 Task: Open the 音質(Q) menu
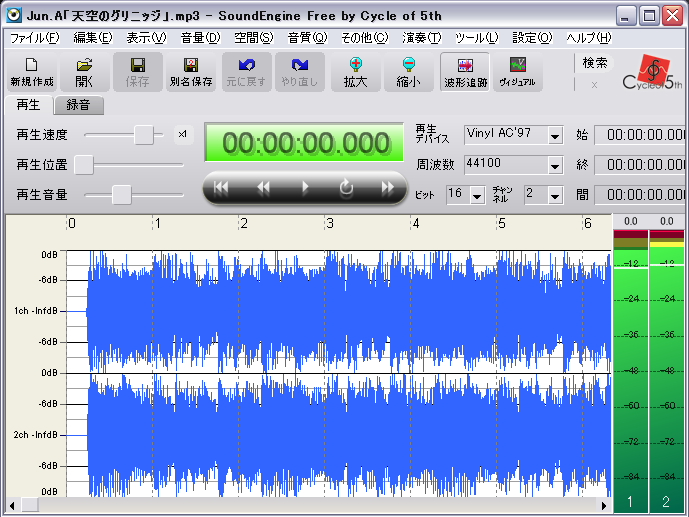[307, 38]
